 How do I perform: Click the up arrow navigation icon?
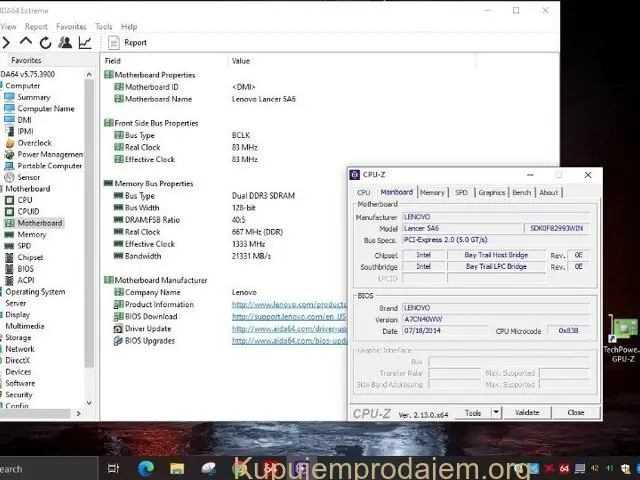coord(26,43)
